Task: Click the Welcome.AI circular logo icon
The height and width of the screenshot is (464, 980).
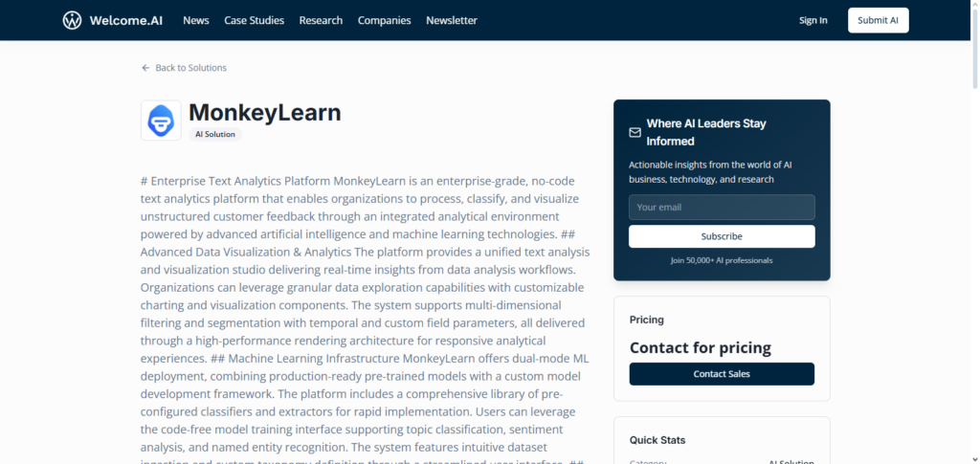Action: (x=72, y=20)
